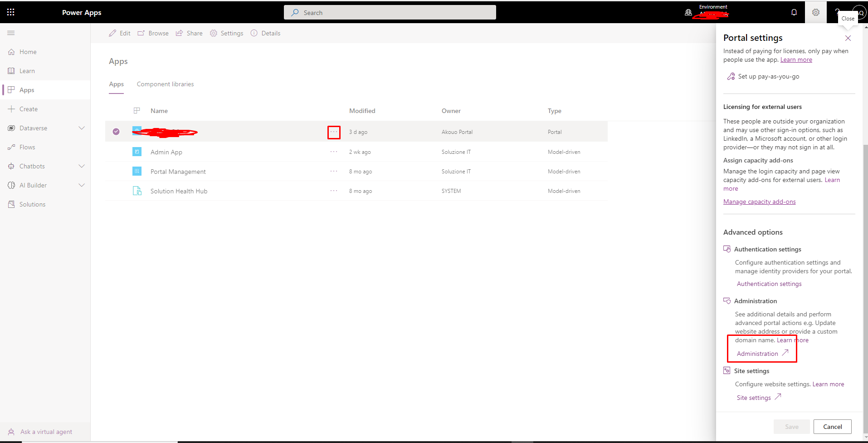Image resolution: width=868 pixels, height=443 pixels.
Task: Open the Manage capacity add-ons link
Action: point(760,202)
